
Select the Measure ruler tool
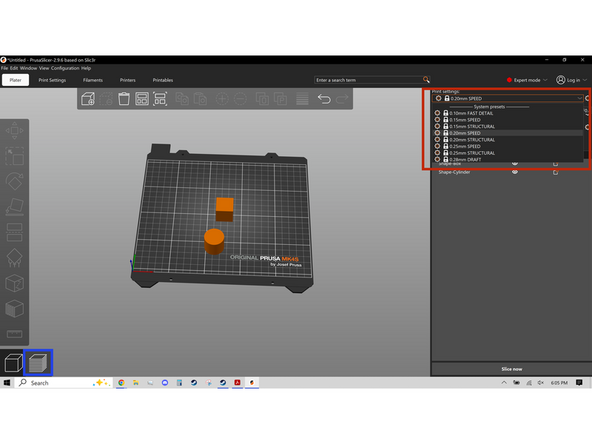(x=14, y=334)
